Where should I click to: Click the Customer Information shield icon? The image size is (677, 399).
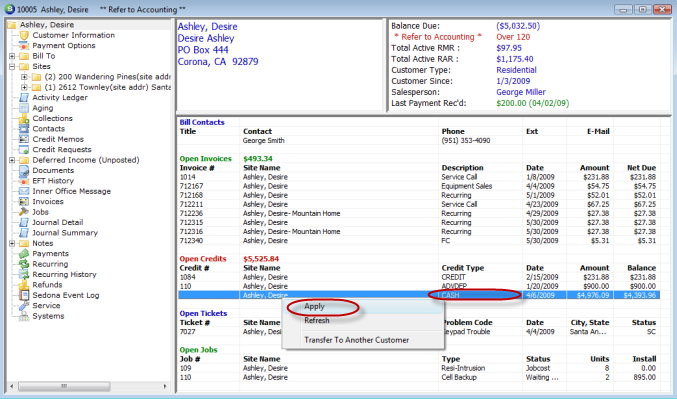[x=24, y=35]
